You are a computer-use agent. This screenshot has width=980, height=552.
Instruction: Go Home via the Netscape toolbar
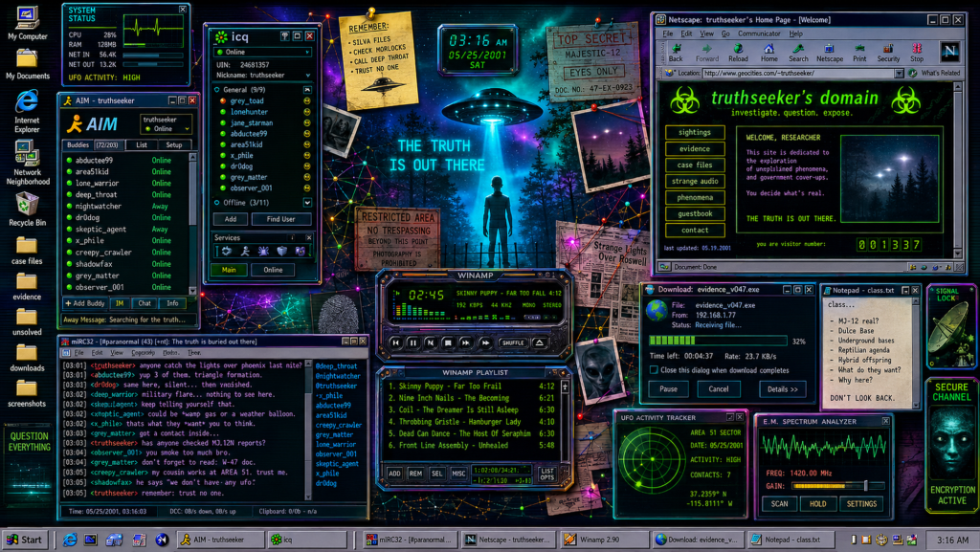[x=768, y=53]
